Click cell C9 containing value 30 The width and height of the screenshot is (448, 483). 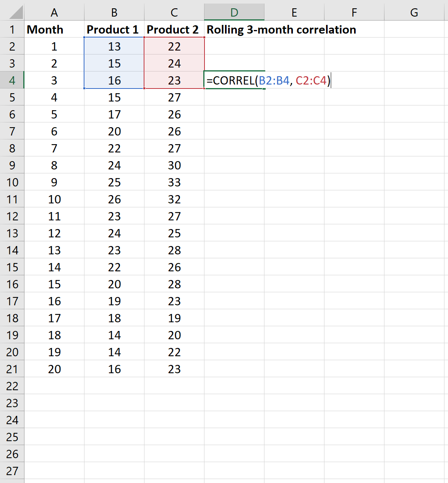point(174,165)
